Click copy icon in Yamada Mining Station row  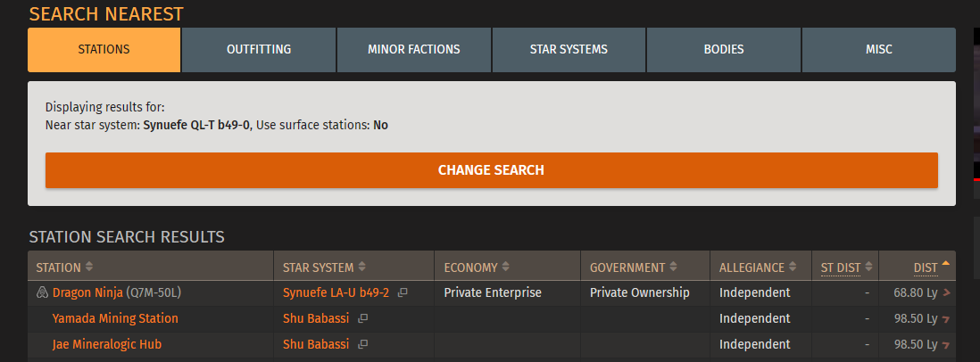tap(362, 318)
